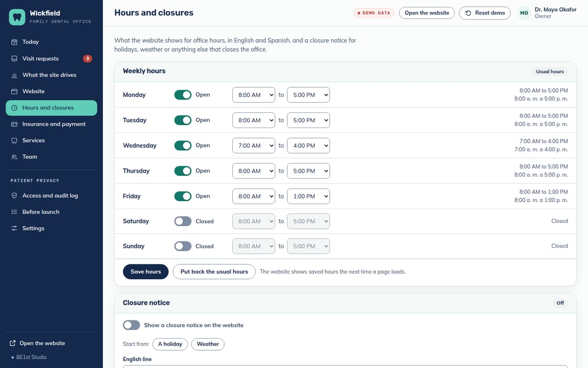
Task: Click the DEMO DATA badge
Action: click(x=374, y=13)
